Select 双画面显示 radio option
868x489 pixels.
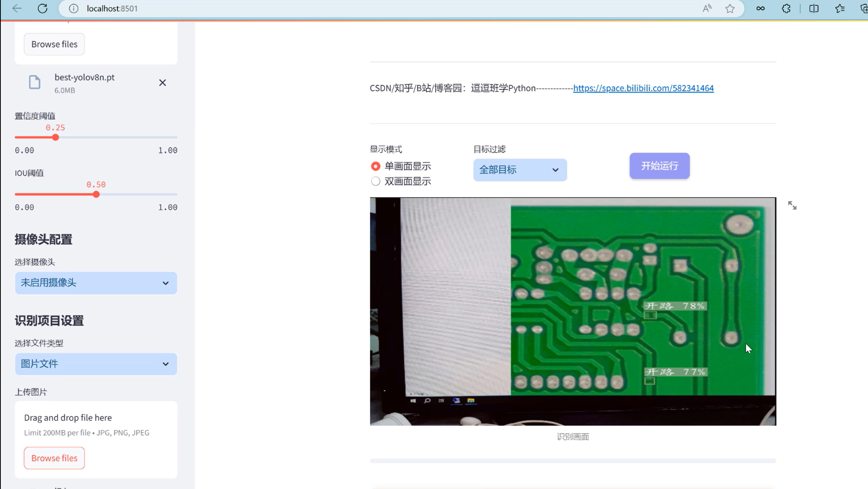pyautogui.click(x=401, y=181)
